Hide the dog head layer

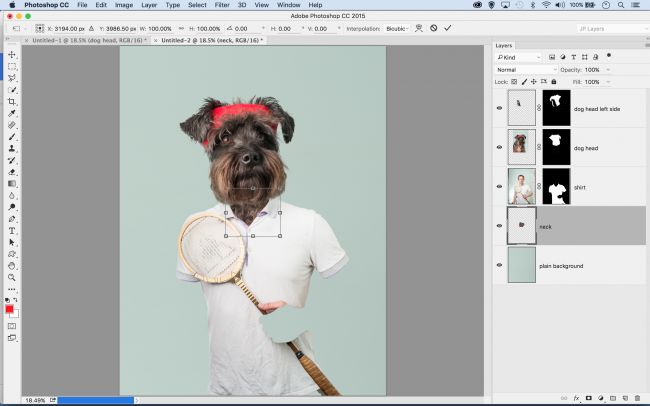pyautogui.click(x=500, y=147)
